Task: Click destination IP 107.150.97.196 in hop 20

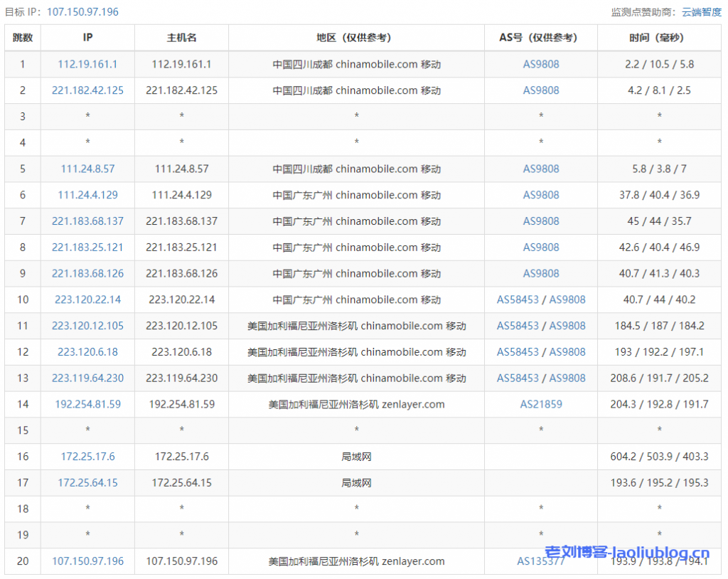Action: [87, 561]
